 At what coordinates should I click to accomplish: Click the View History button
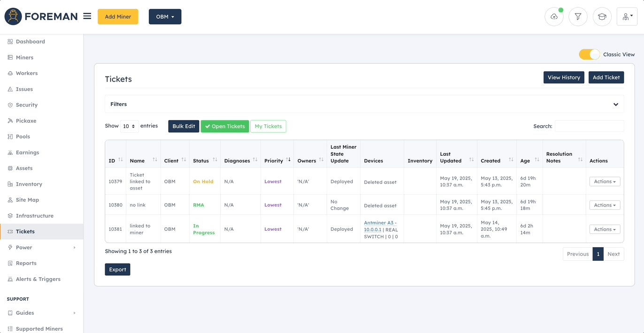pyautogui.click(x=564, y=77)
